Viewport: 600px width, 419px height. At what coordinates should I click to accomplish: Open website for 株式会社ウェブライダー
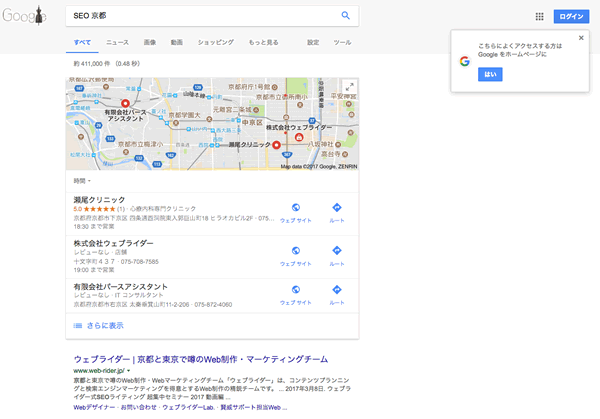(296, 254)
